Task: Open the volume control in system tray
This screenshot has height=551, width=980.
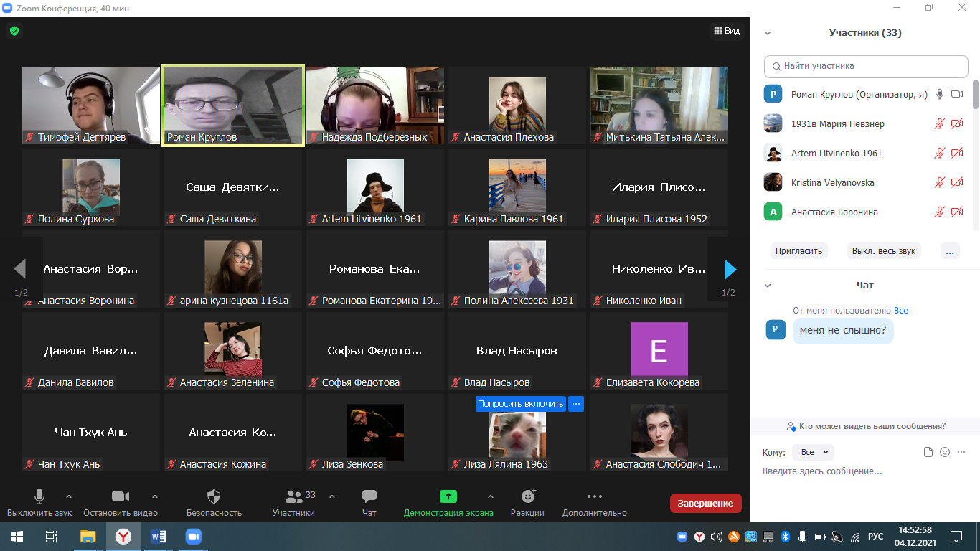Action: pyautogui.click(x=716, y=537)
